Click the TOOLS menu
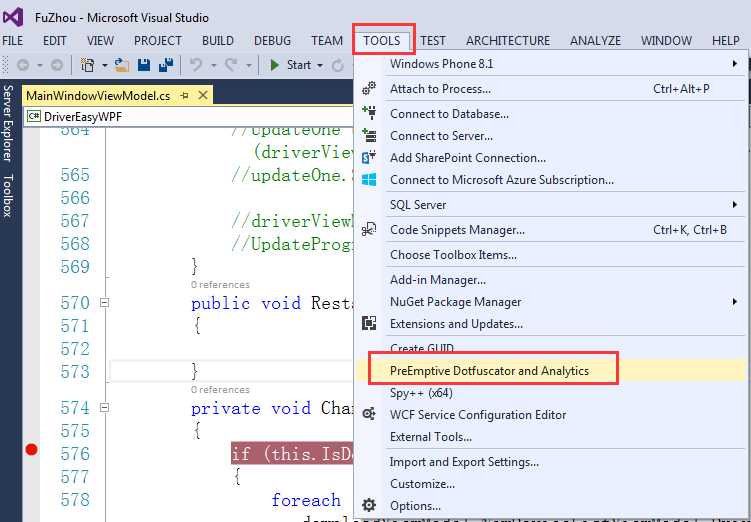This screenshot has width=751, height=522. click(x=382, y=41)
